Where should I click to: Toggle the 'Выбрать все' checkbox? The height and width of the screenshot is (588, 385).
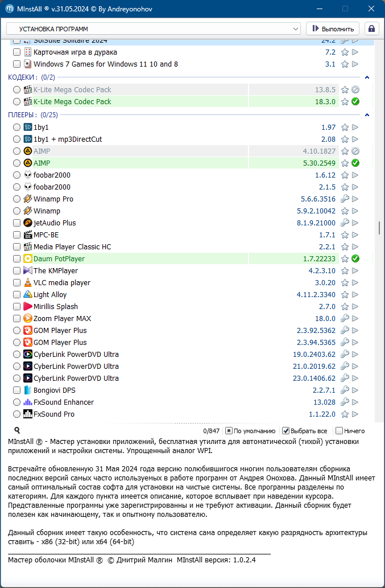(286, 431)
